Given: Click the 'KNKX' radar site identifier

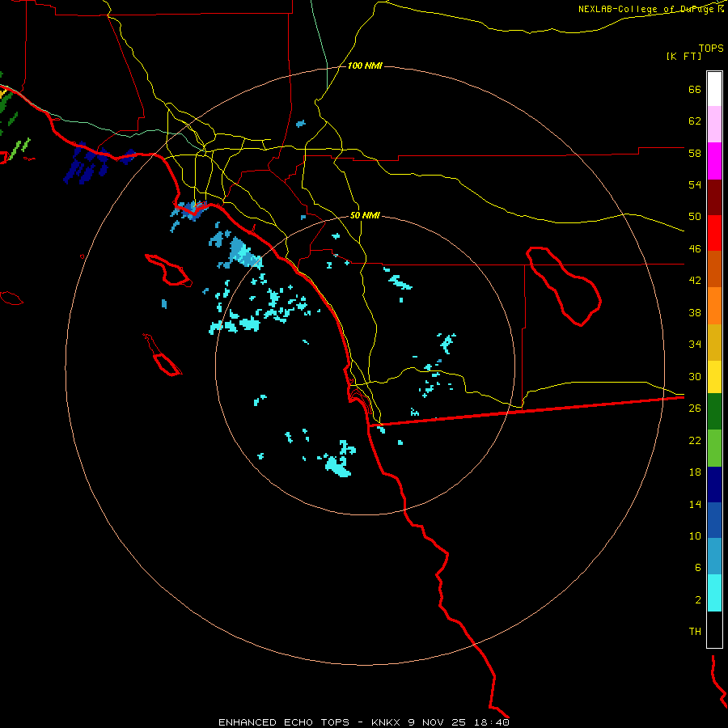Looking at the screenshot, I should pyautogui.click(x=385, y=722).
